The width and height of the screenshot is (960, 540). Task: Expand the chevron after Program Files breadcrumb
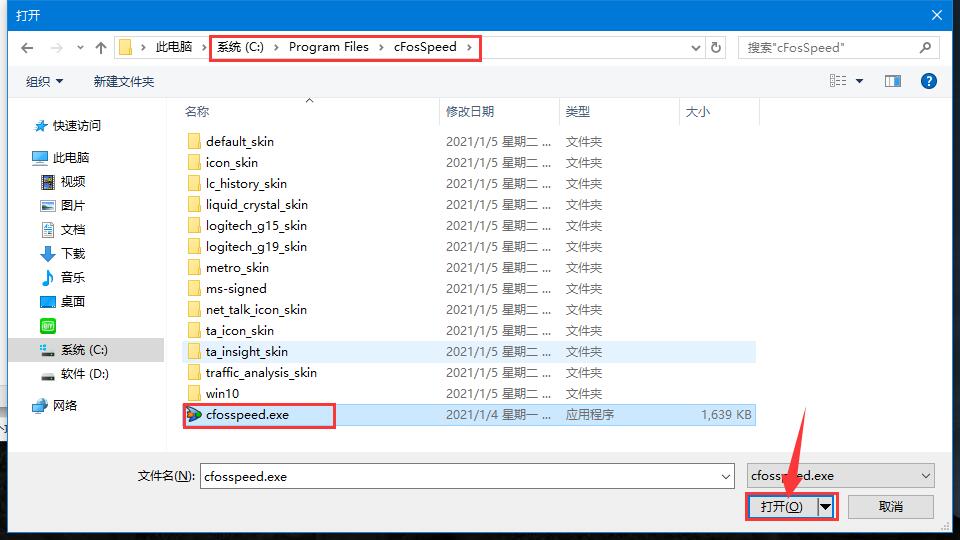[x=381, y=47]
